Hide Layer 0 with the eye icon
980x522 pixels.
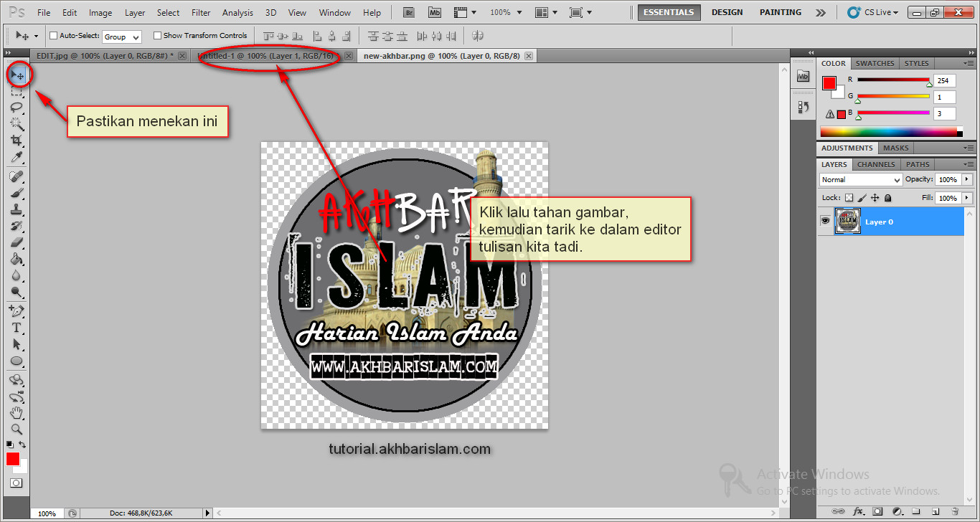pyautogui.click(x=825, y=222)
